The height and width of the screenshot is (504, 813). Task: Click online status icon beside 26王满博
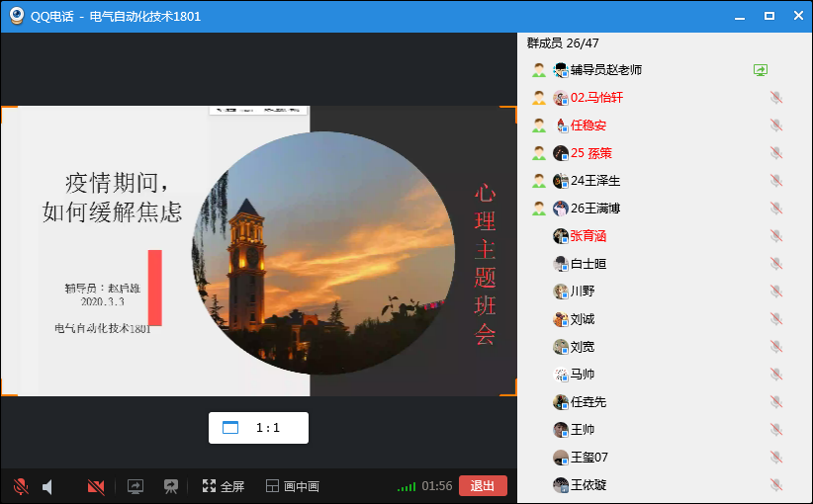539,209
